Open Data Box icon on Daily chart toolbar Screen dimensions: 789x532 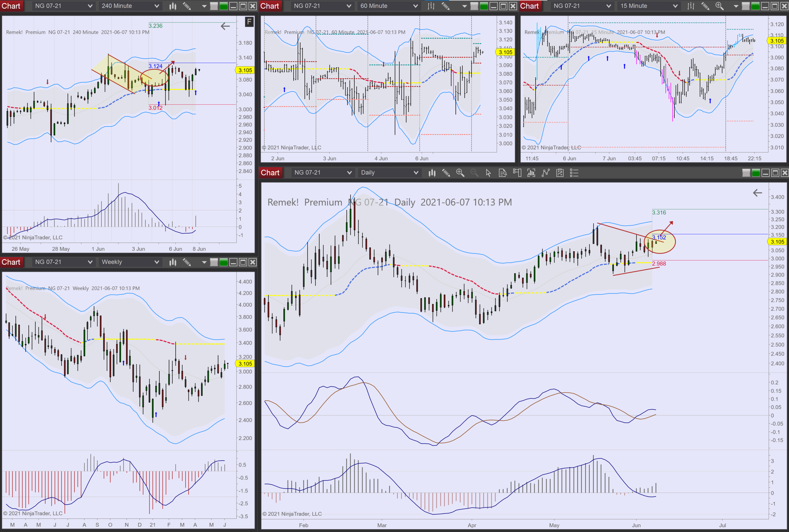tap(503, 173)
